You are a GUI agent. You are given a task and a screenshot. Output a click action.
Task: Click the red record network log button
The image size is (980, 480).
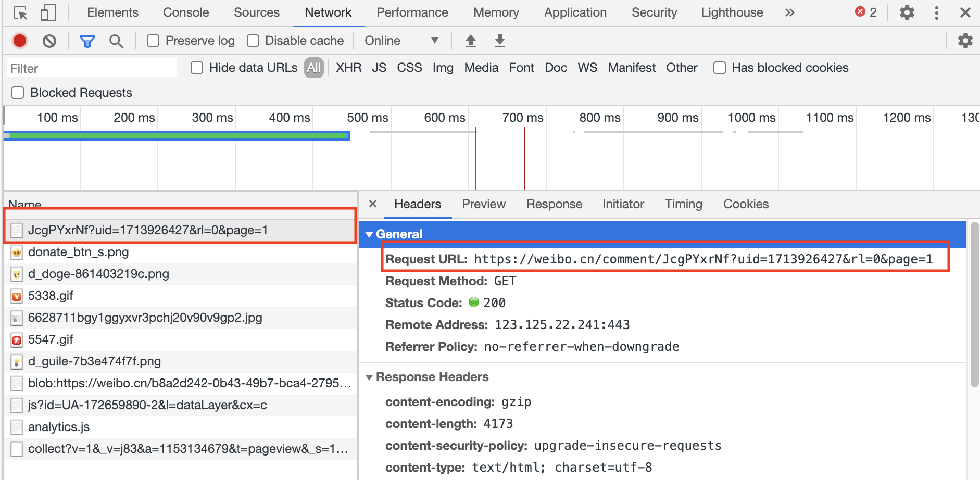[20, 41]
